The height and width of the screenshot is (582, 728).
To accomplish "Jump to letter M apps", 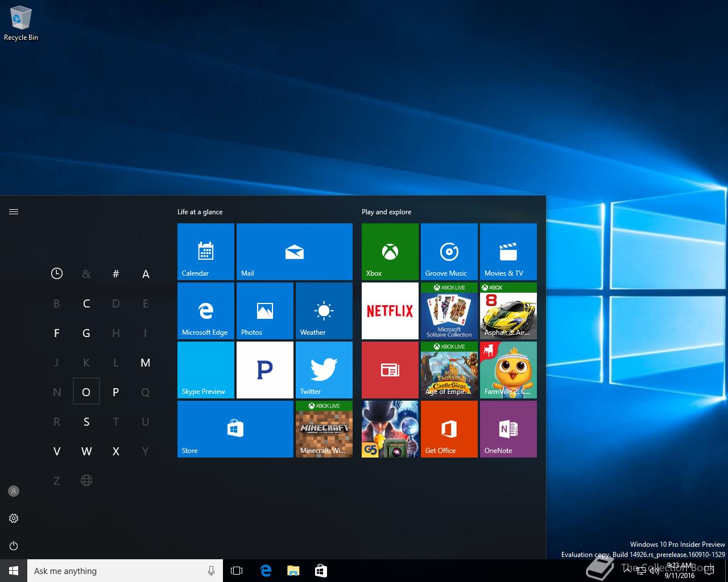I will (146, 363).
